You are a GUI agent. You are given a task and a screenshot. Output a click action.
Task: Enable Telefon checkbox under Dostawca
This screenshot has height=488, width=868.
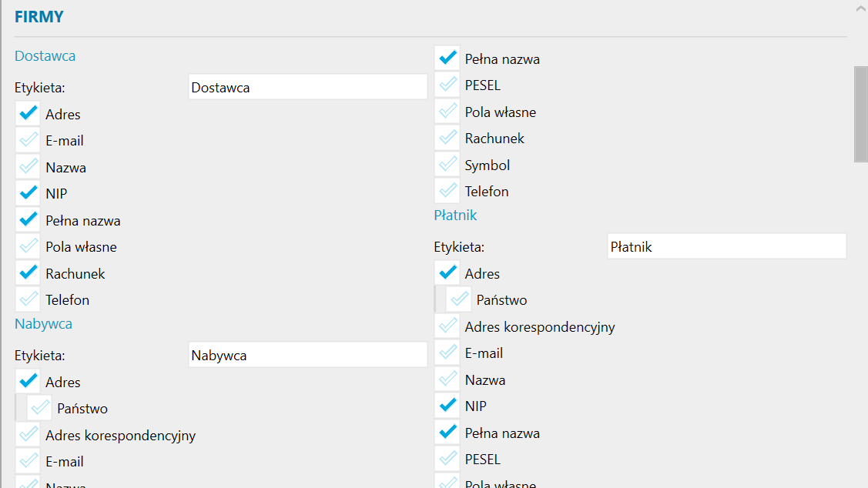(x=28, y=300)
